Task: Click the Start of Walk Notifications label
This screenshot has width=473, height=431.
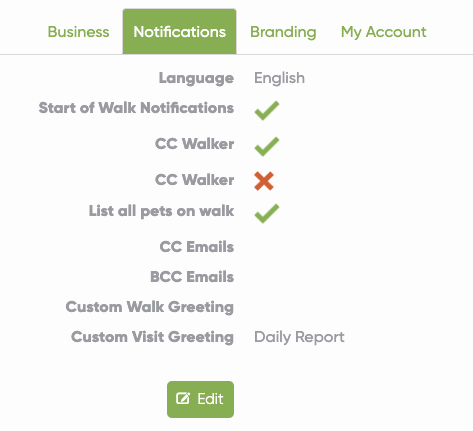Action: tap(136, 108)
